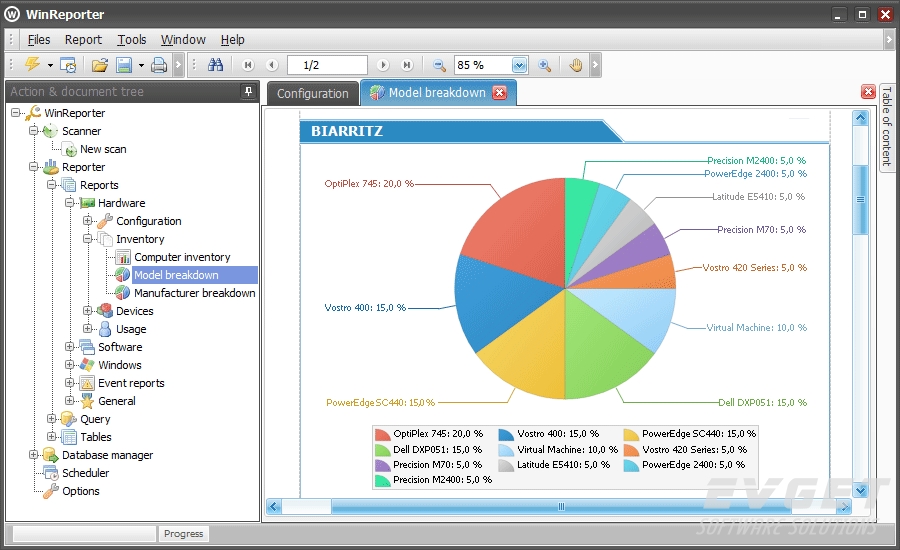The image size is (900, 550).
Task: Pin the Action & document tree panel
Action: tap(248, 91)
